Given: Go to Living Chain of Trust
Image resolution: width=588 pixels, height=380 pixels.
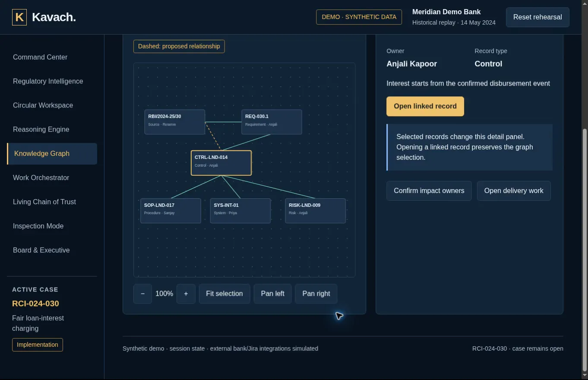Looking at the screenshot, I should [x=52, y=202].
